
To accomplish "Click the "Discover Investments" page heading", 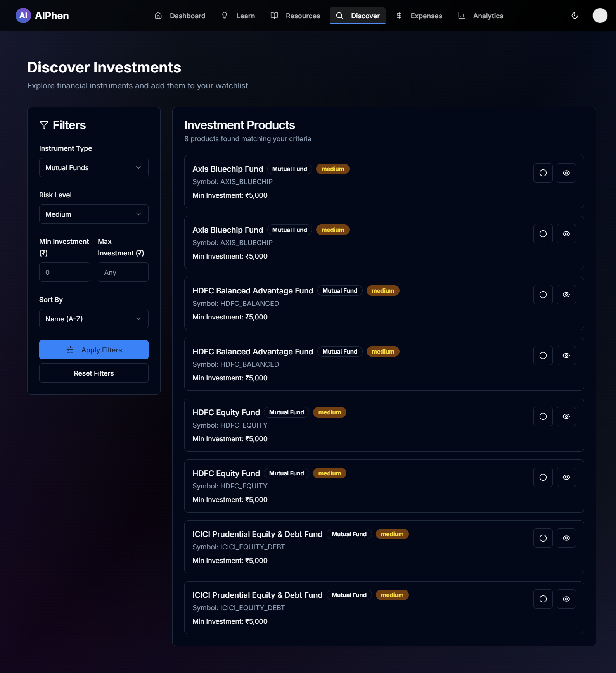I will [x=104, y=67].
